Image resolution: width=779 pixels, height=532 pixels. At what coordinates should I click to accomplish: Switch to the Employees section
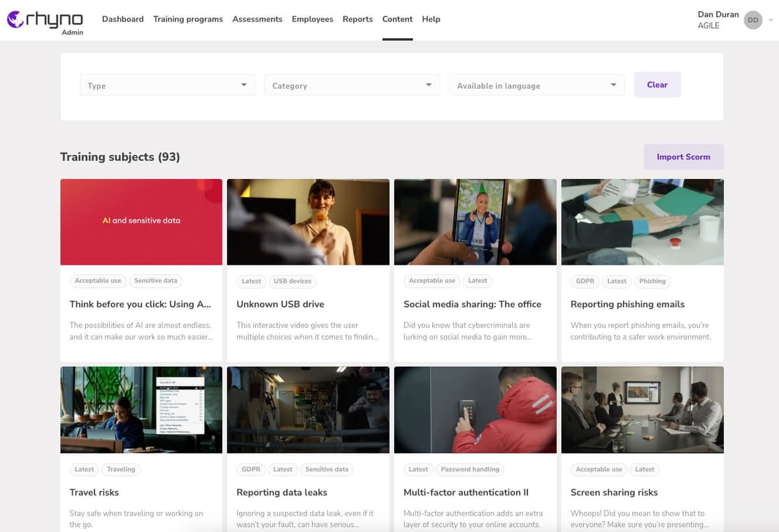click(312, 19)
